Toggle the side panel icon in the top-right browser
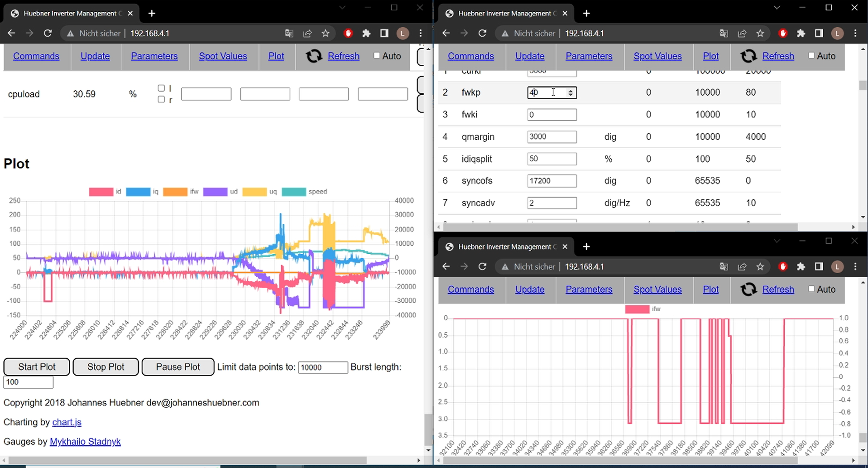Viewport: 868px width, 468px height. pyautogui.click(x=819, y=33)
